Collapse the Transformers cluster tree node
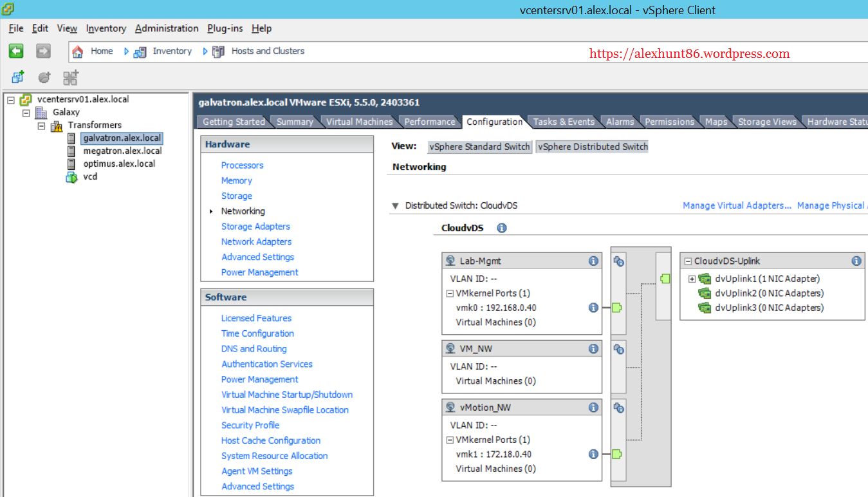This screenshot has height=497, width=868. 41,126
